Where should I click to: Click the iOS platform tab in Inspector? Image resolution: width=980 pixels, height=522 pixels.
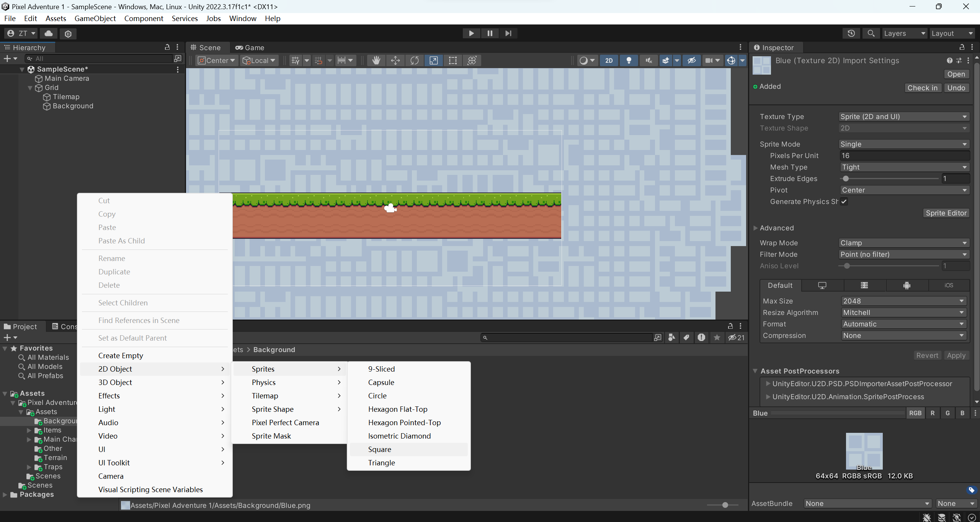coord(949,285)
